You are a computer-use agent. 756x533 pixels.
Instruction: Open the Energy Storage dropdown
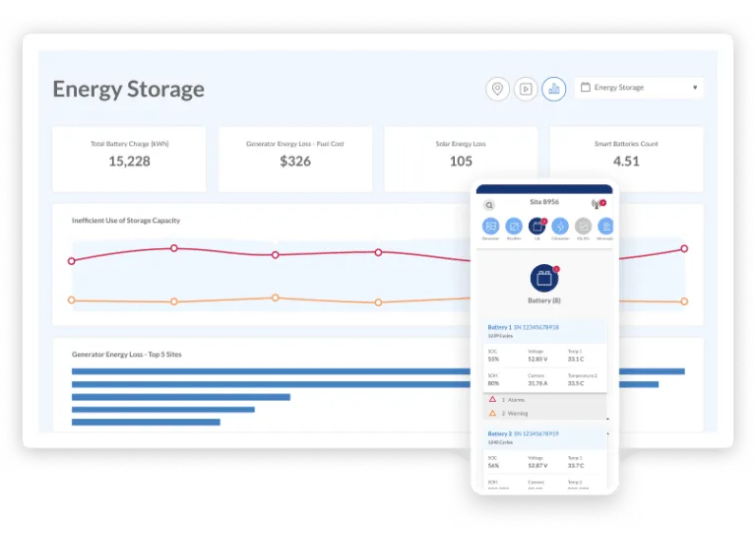[639, 88]
